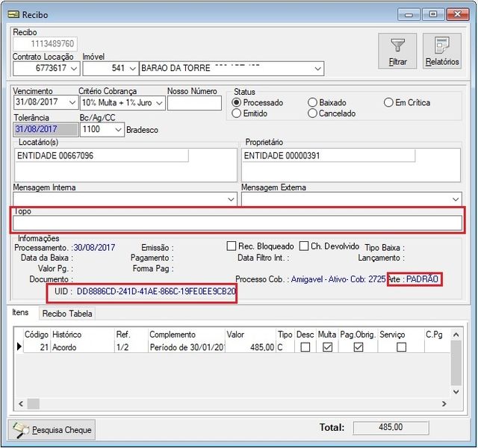This screenshot has width=478, height=448.
Task: Select the Baixado status radio button
Action: pos(312,102)
